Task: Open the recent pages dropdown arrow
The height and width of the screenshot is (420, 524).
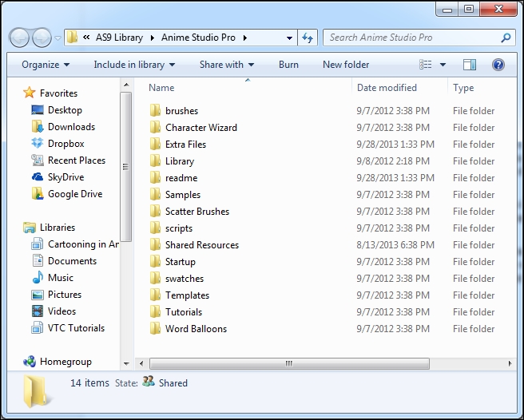Action: point(58,38)
